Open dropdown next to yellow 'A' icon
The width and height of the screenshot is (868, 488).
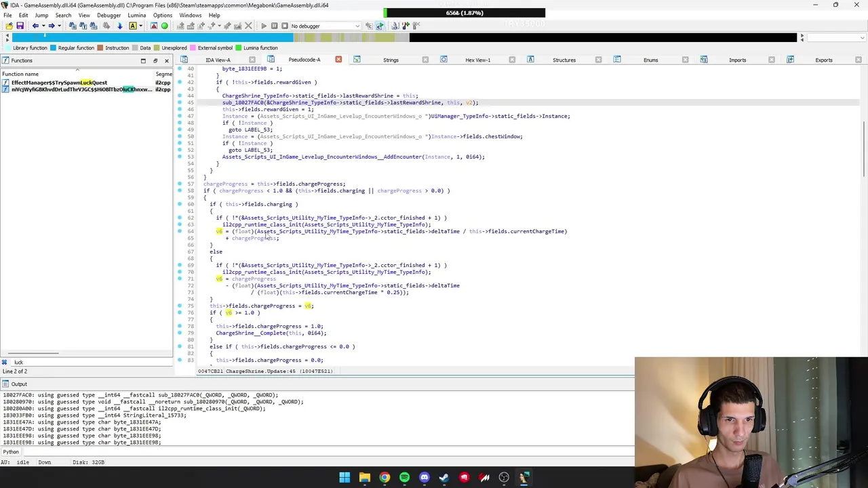(x=140, y=26)
